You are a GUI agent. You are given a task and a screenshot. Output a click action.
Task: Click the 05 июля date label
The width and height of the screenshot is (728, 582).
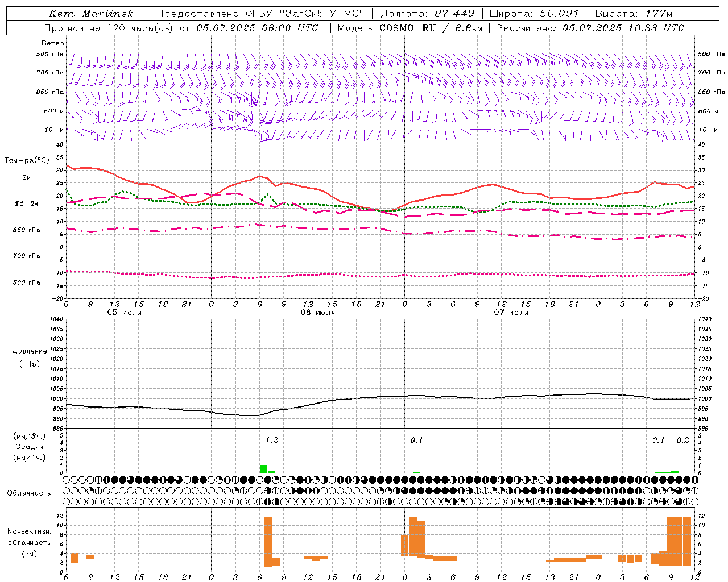125,313
